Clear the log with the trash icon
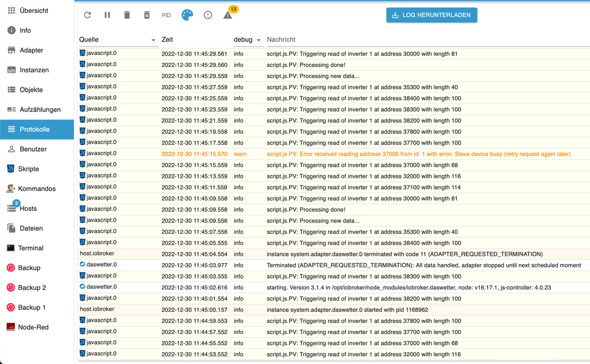Image resolution: width=590 pixels, height=364 pixels. [127, 15]
